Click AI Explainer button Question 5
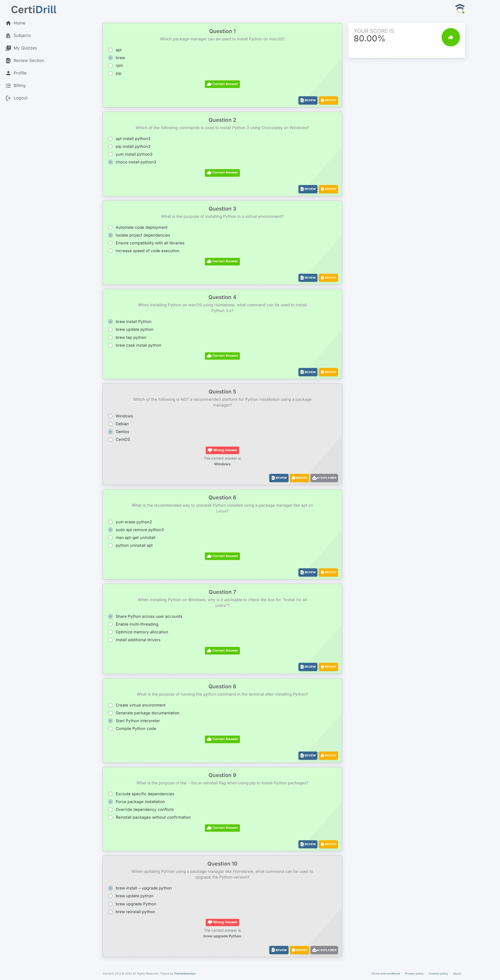 325,478
